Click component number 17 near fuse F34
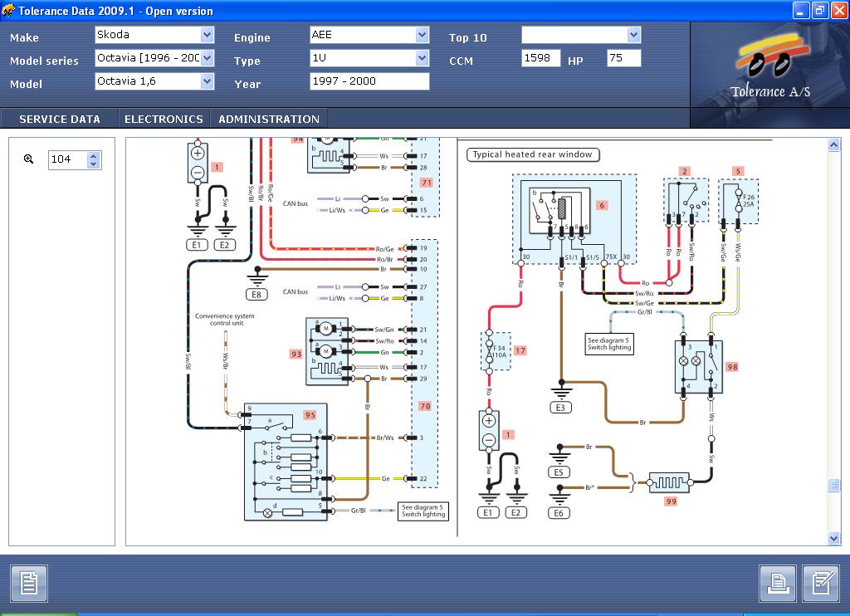The image size is (850, 616). 520,351
